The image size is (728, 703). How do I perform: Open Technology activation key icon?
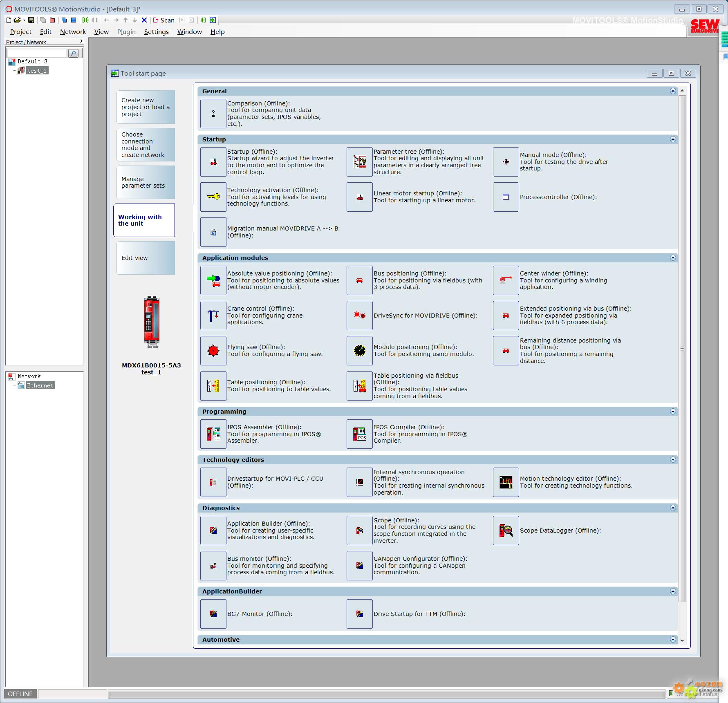(213, 197)
